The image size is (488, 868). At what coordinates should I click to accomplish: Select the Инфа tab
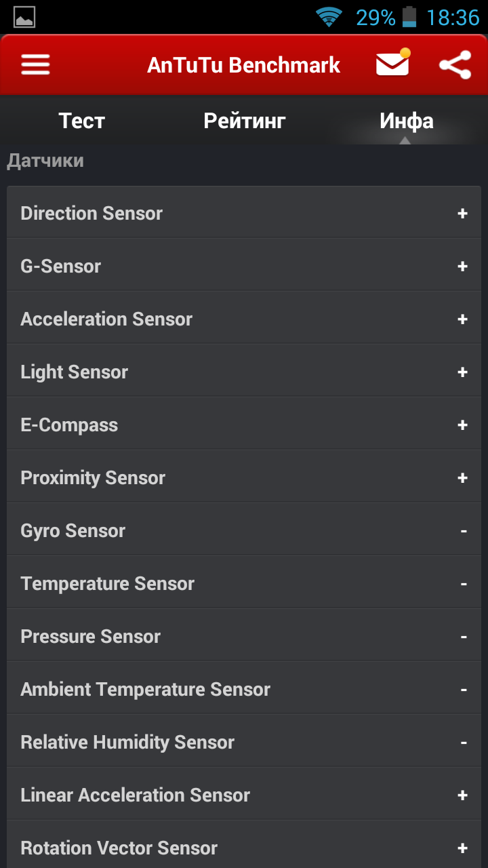406,121
